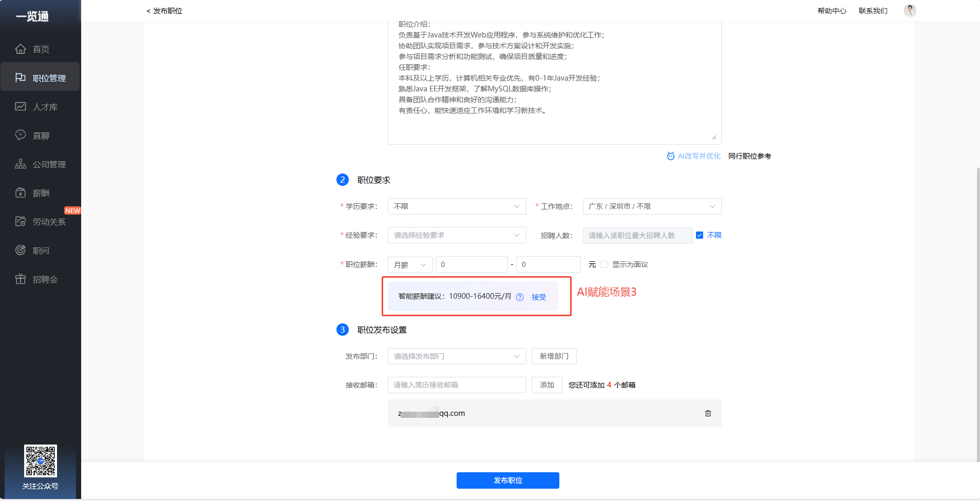Click the chat bubble icon beside 直聊
This screenshot has width=980, height=501.
pos(21,135)
